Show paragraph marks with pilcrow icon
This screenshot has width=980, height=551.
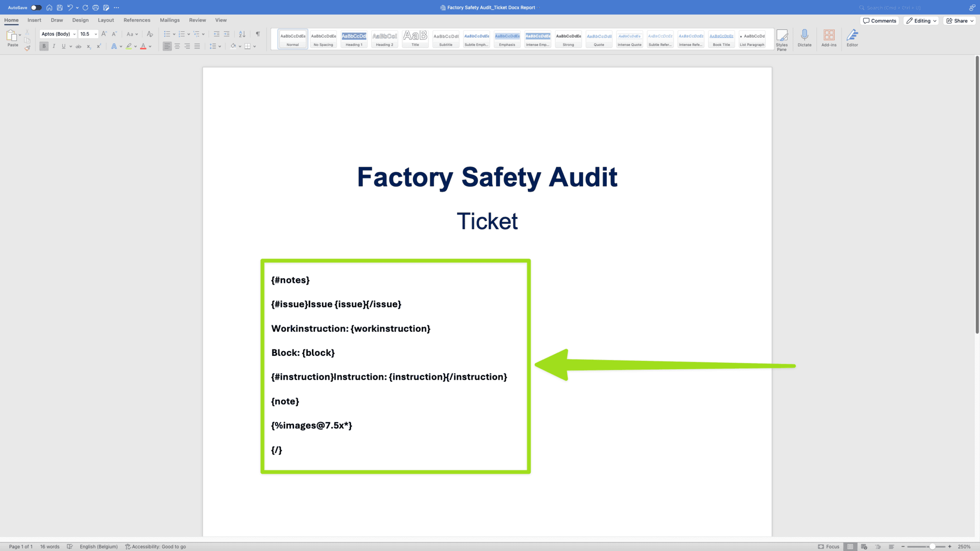[258, 34]
